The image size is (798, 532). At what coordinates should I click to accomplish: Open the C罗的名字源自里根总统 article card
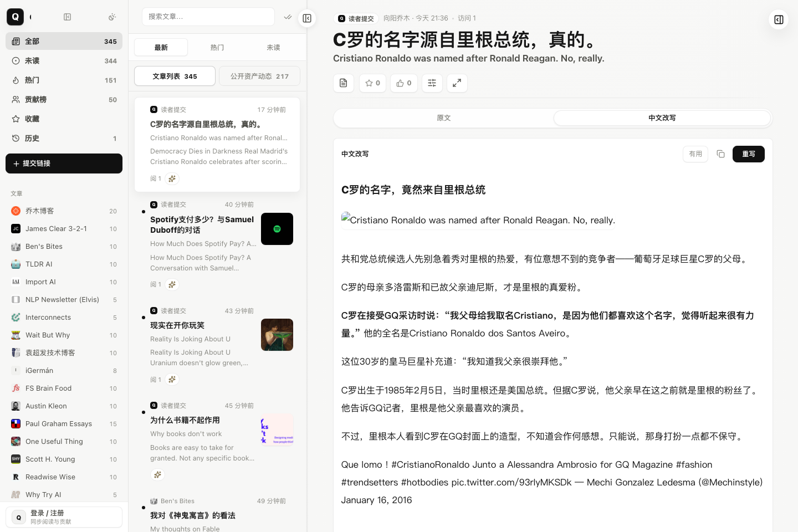coord(217,145)
